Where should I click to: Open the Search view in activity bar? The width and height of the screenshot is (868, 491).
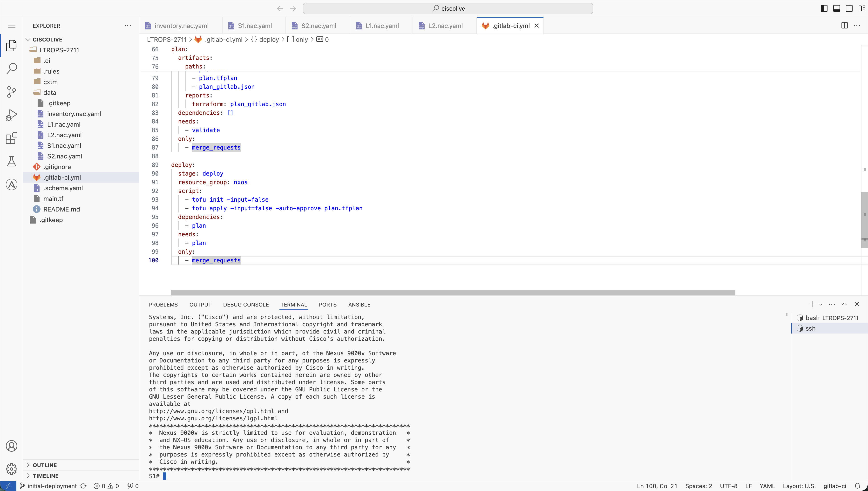pyautogui.click(x=12, y=68)
